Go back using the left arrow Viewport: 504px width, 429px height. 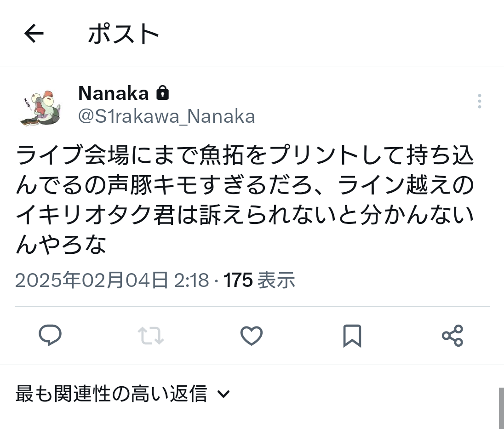tap(34, 33)
